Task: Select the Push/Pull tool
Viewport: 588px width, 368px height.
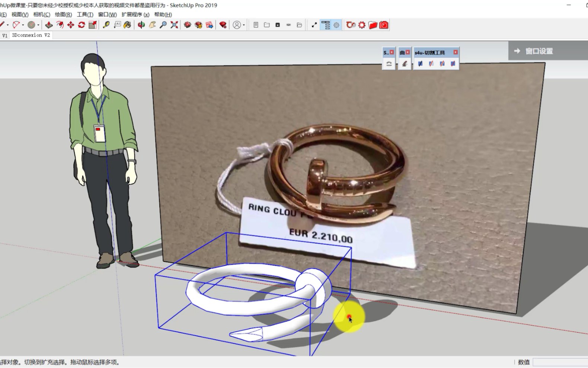Action: [x=49, y=25]
